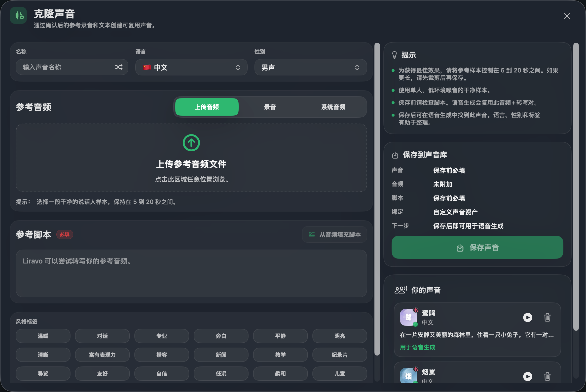Toggle the 旁白 style tag
586x392 pixels.
point(221,336)
